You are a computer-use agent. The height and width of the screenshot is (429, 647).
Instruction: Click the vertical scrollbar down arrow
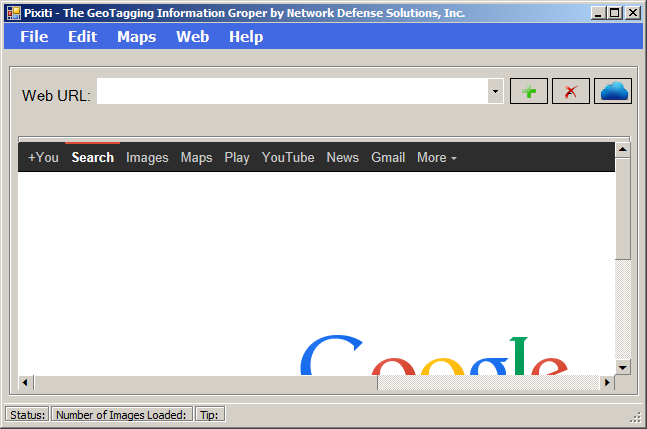coord(622,367)
